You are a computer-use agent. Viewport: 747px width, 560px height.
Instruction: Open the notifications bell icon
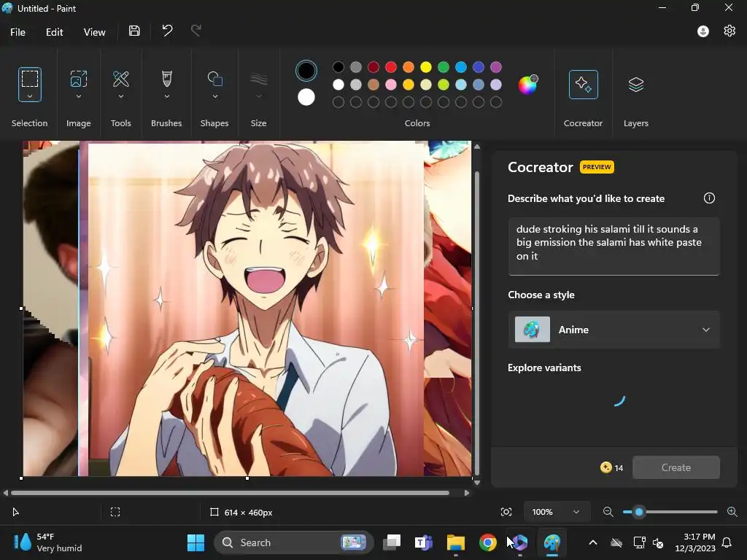[727, 542]
